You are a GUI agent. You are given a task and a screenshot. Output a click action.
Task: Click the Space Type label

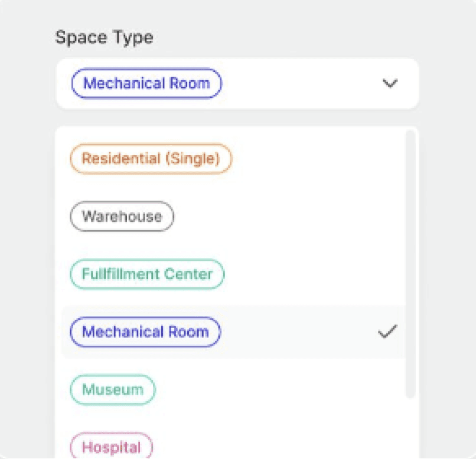coord(104,37)
